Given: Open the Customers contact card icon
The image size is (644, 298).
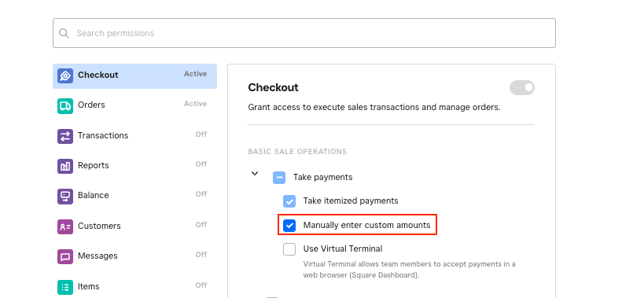Looking at the screenshot, I should (65, 226).
